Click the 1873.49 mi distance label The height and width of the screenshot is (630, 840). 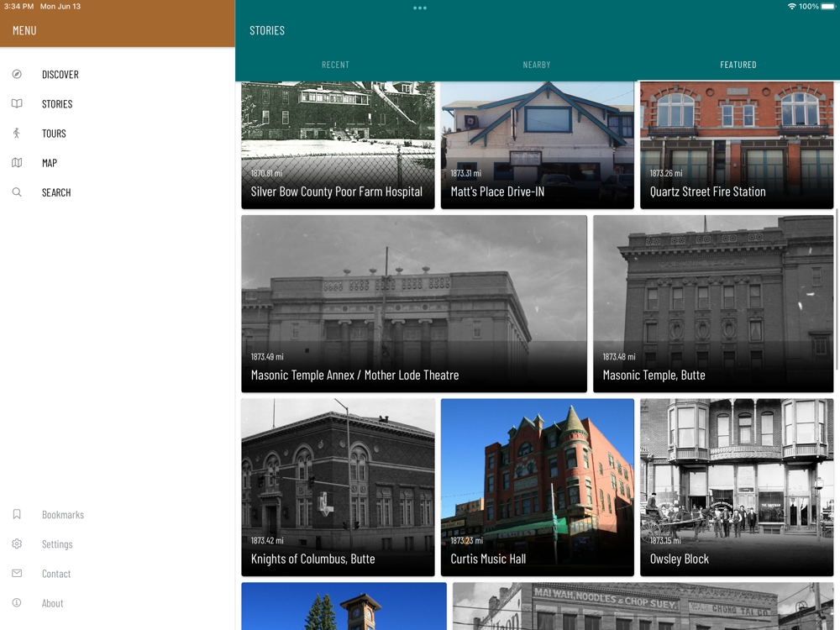pyautogui.click(x=267, y=357)
